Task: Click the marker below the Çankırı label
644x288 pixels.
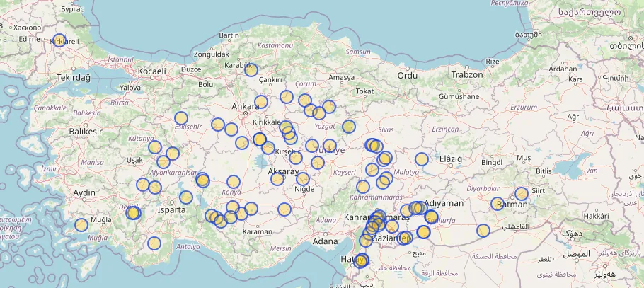Action: pos(261,102)
